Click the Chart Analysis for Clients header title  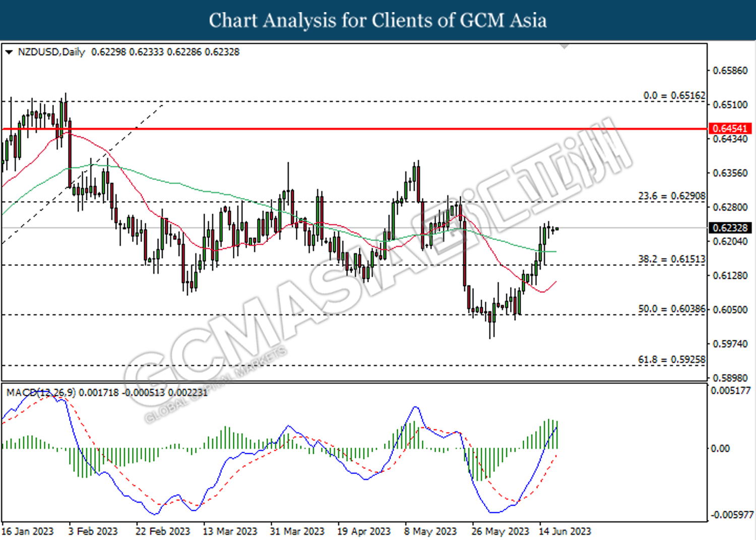[x=378, y=20]
